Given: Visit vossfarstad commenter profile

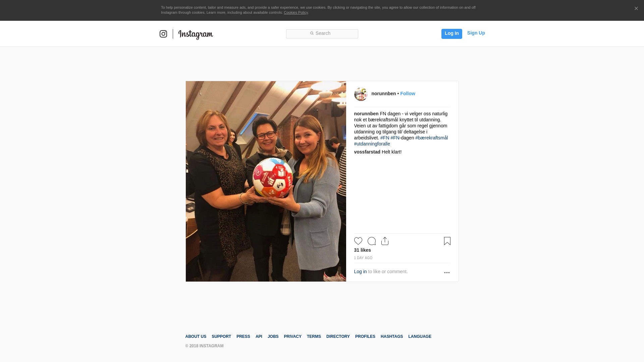Looking at the screenshot, I should (x=367, y=152).
